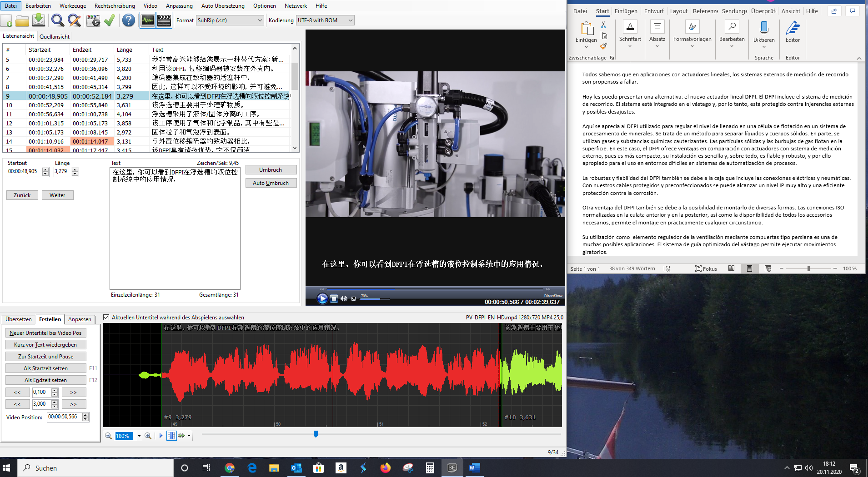868x477 pixels.
Task: Toggle Aktuellen Untertitel während des Abspielens auswählen
Action: point(106,318)
